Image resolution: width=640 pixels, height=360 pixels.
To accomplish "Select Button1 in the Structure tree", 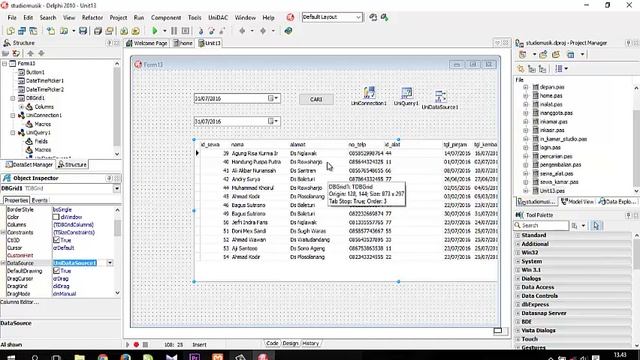I will (35, 72).
